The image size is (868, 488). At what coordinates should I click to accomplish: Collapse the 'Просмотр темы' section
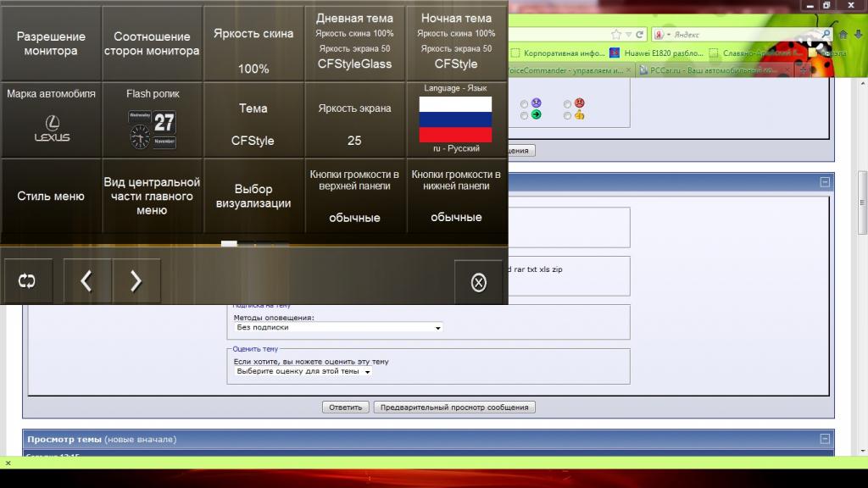(824, 439)
